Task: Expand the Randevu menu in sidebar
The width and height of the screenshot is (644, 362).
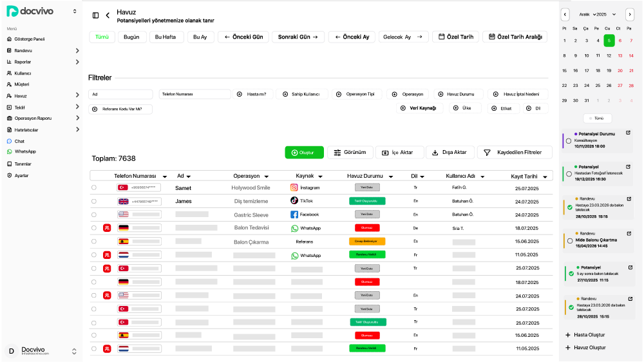Action: coord(77,50)
